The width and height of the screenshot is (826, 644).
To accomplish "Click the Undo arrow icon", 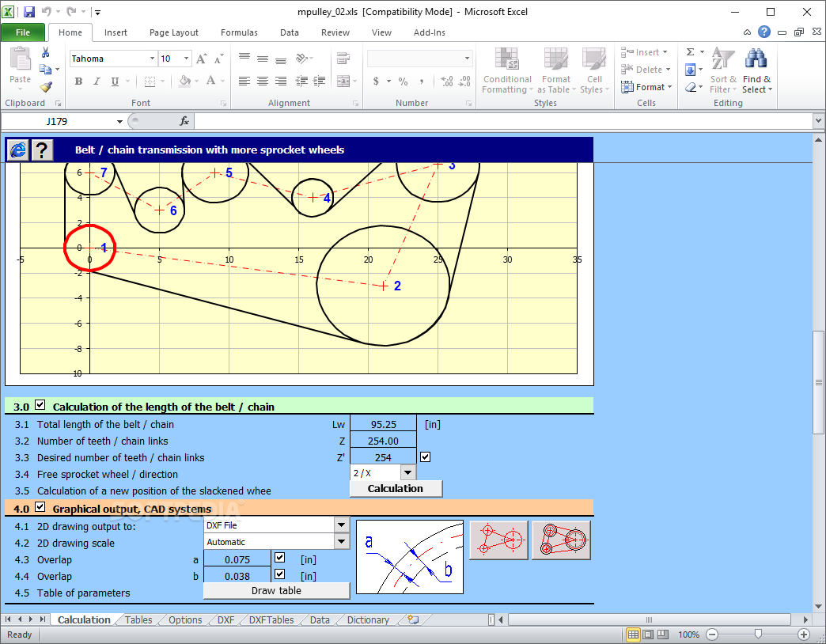I will pos(47,12).
